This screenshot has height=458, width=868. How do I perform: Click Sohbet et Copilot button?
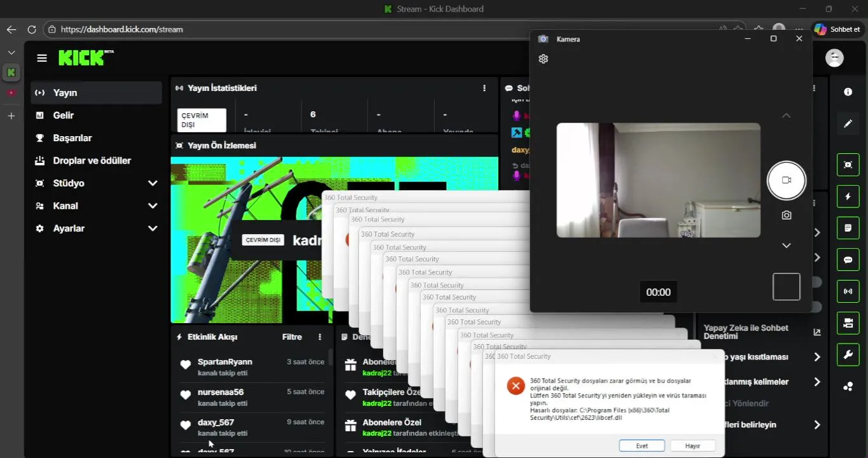tap(837, 29)
